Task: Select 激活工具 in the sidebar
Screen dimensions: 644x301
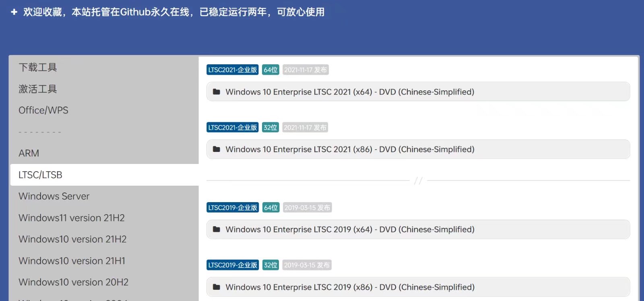Action: tap(38, 89)
